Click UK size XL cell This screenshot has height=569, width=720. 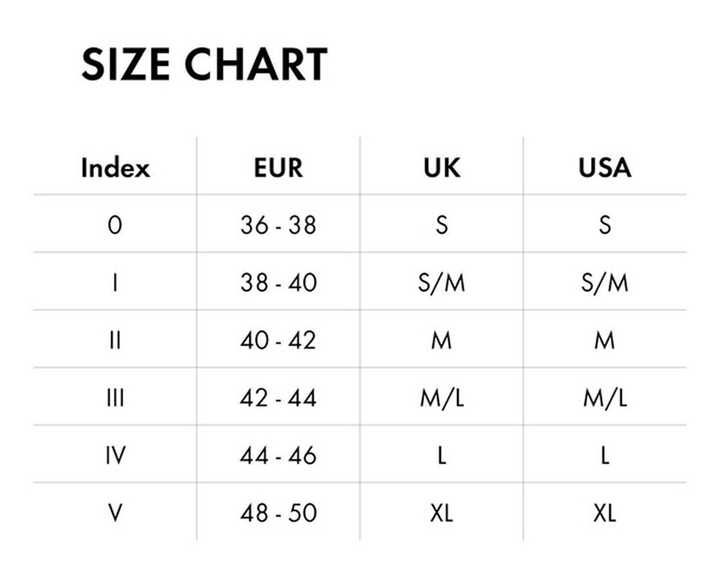pyautogui.click(x=441, y=513)
